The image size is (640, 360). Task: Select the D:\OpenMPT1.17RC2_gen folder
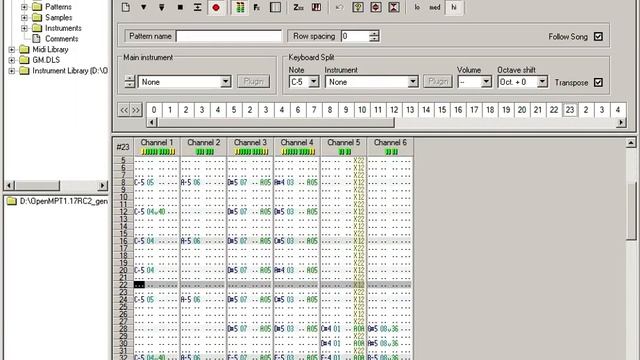(x=64, y=201)
